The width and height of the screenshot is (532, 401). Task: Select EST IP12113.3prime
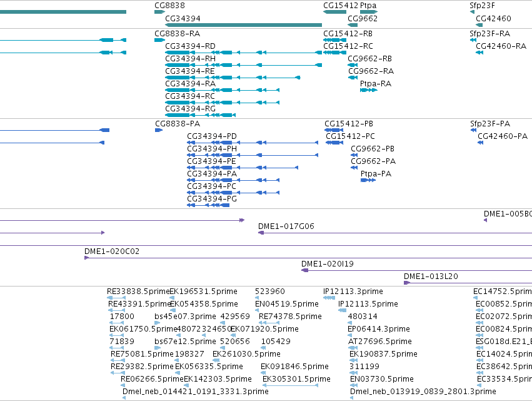tap(353, 292)
